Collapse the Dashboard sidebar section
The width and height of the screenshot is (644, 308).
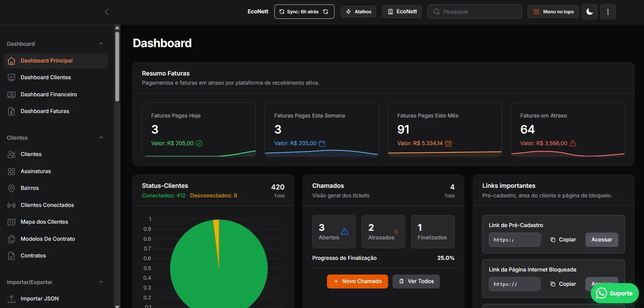(101, 44)
